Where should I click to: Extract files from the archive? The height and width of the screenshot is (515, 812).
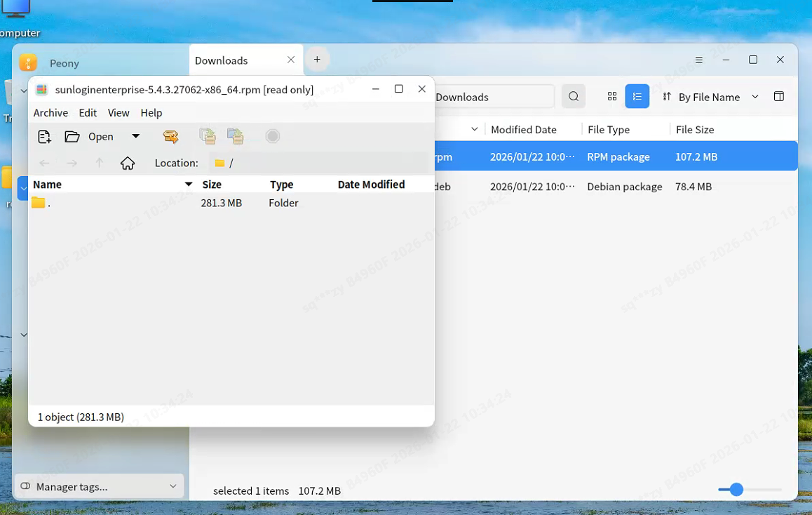tap(170, 136)
